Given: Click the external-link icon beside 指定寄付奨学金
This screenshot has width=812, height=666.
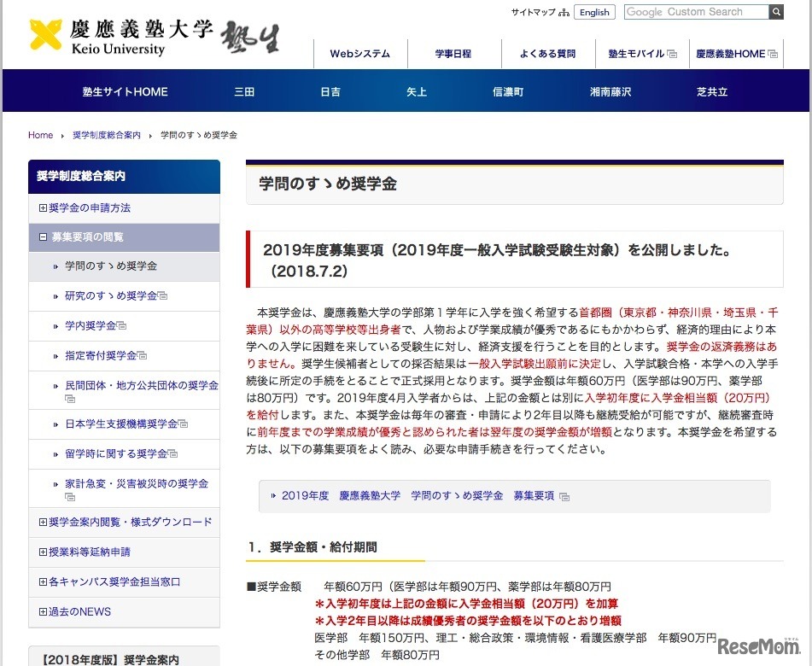Looking at the screenshot, I should click(x=143, y=355).
